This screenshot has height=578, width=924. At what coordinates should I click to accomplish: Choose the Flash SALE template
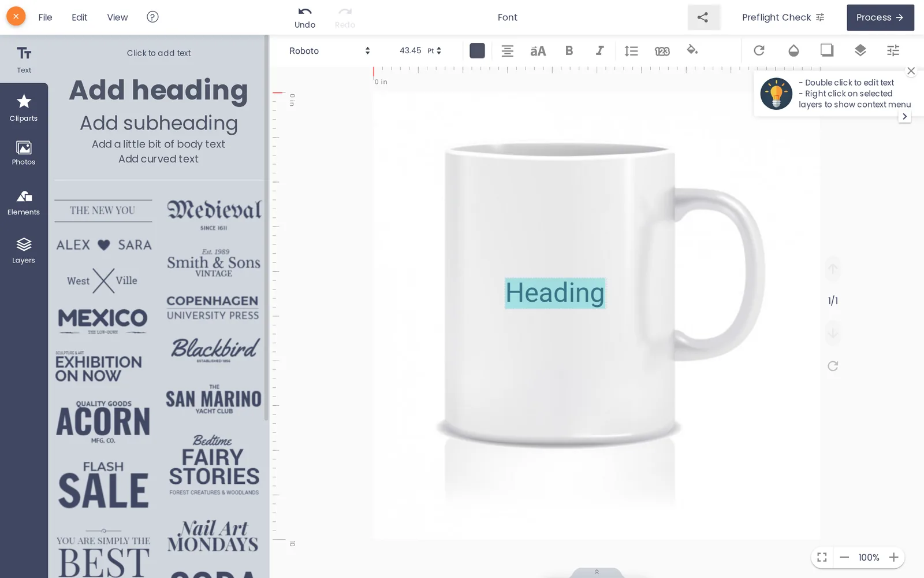click(103, 484)
